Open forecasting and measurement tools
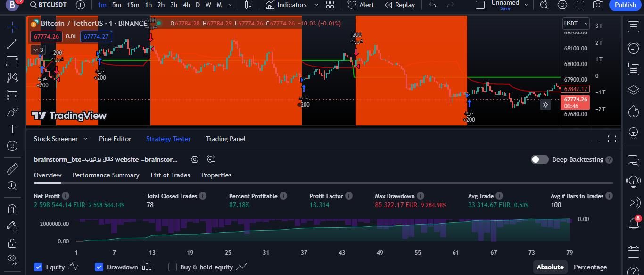 coord(12,95)
